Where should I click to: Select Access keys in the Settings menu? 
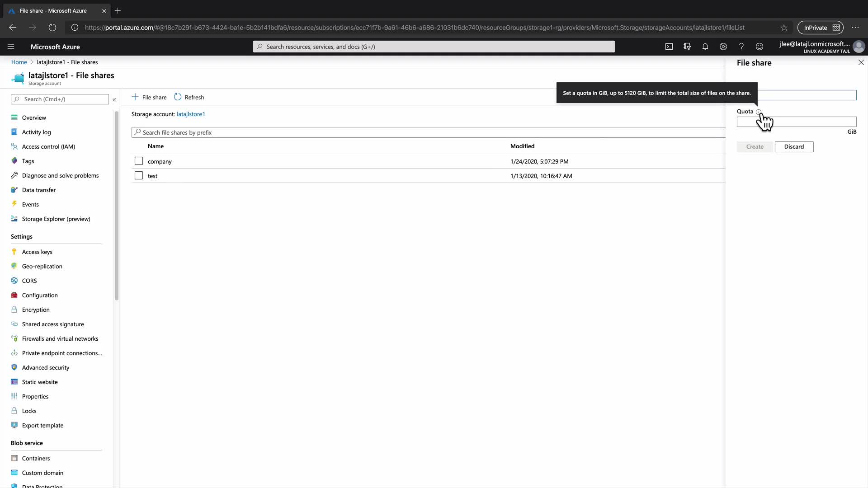tap(37, 252)
